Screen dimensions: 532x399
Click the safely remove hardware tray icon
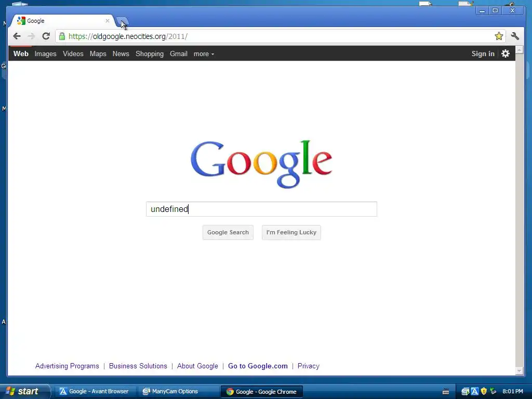(x=493, y=392)
